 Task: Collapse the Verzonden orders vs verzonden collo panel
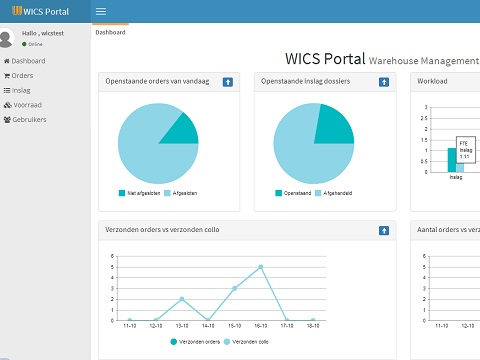point(384,230)
